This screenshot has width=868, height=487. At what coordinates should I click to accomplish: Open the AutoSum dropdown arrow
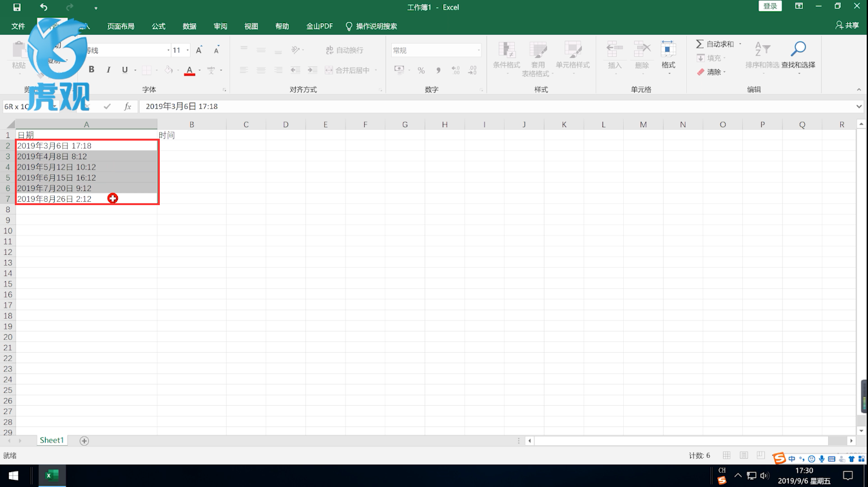pos(740,44)
